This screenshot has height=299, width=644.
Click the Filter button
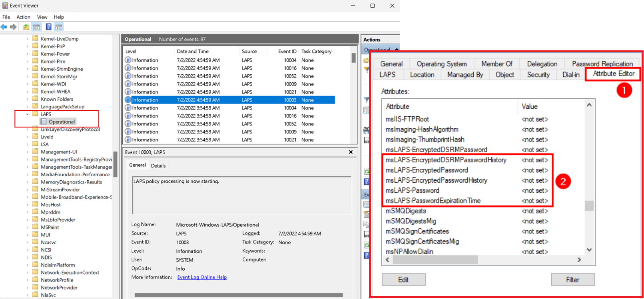click(572, 279)
